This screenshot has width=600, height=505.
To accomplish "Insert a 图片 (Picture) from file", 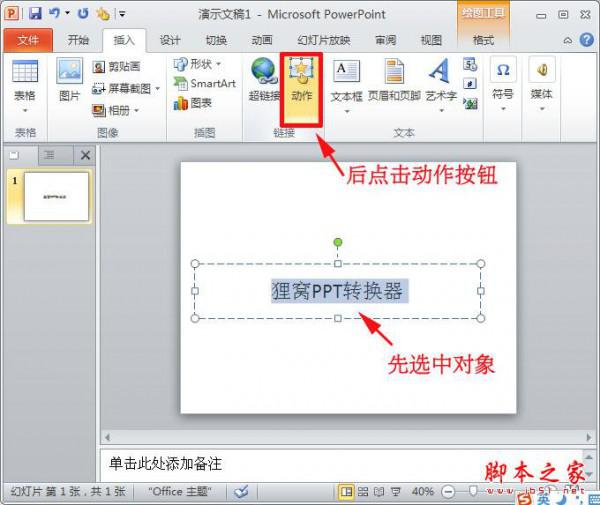I will click(x=69, y=80).
